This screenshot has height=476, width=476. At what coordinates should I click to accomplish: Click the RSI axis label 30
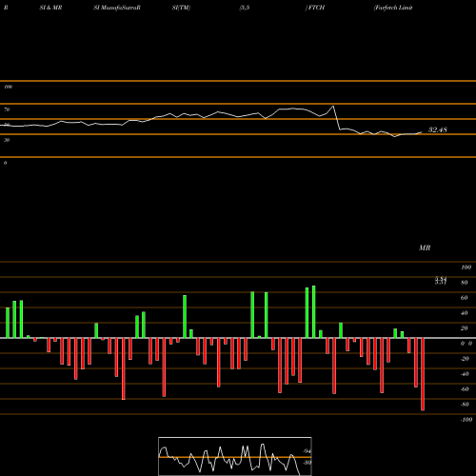7,140
